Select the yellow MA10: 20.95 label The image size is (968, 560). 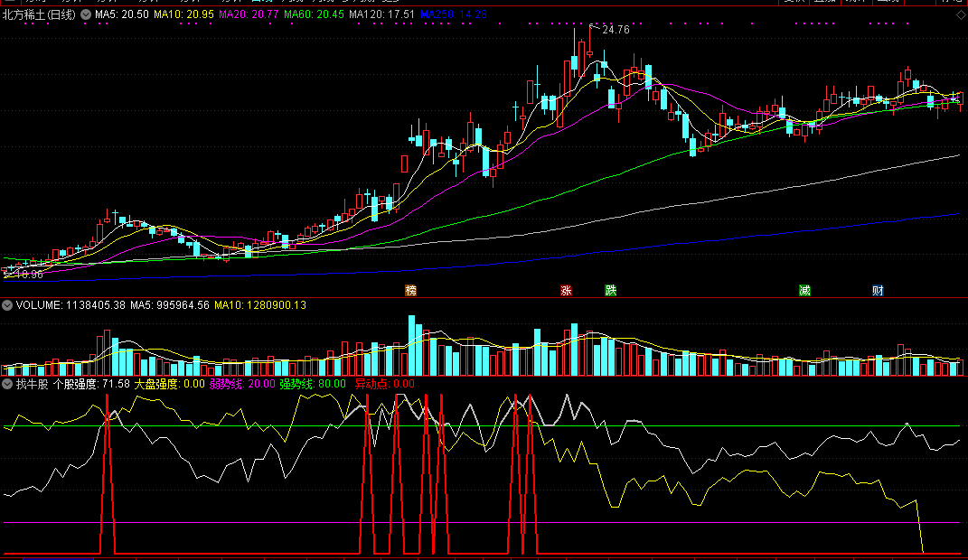coord(183,14)
